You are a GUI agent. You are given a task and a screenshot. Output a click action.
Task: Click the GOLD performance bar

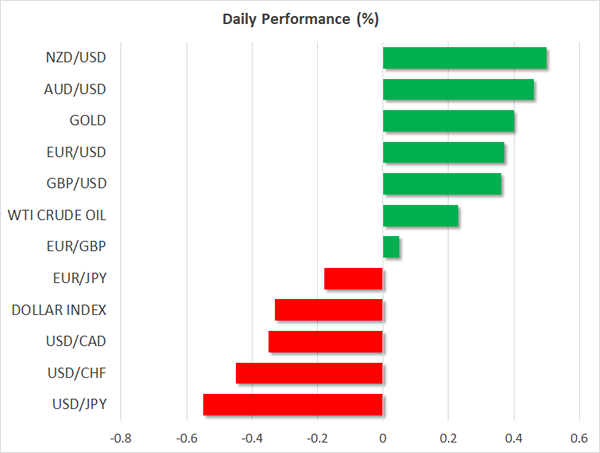click(448, 121)
